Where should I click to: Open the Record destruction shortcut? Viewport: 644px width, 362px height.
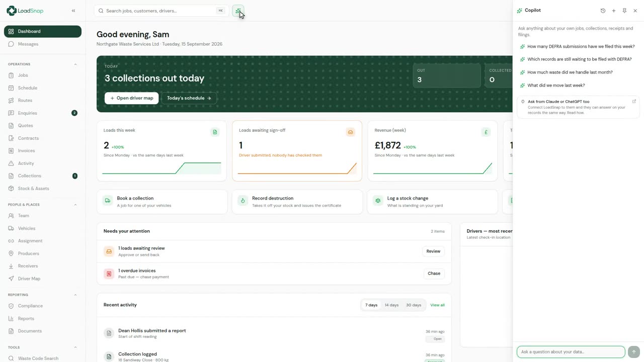[x=297, y=202]
